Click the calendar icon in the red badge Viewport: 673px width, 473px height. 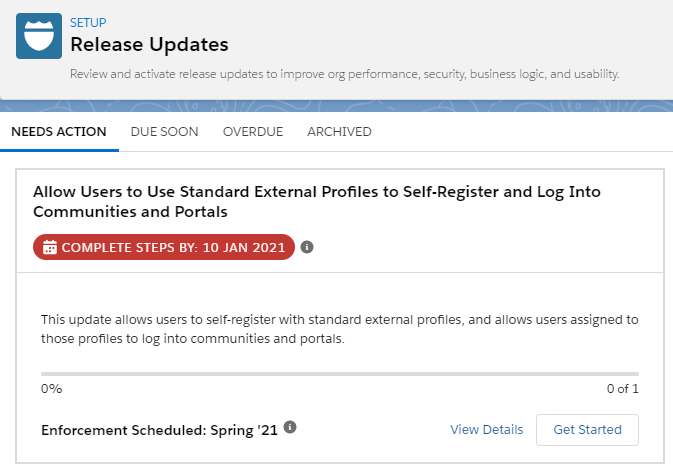pyautogui.click(x=49, y=247)
